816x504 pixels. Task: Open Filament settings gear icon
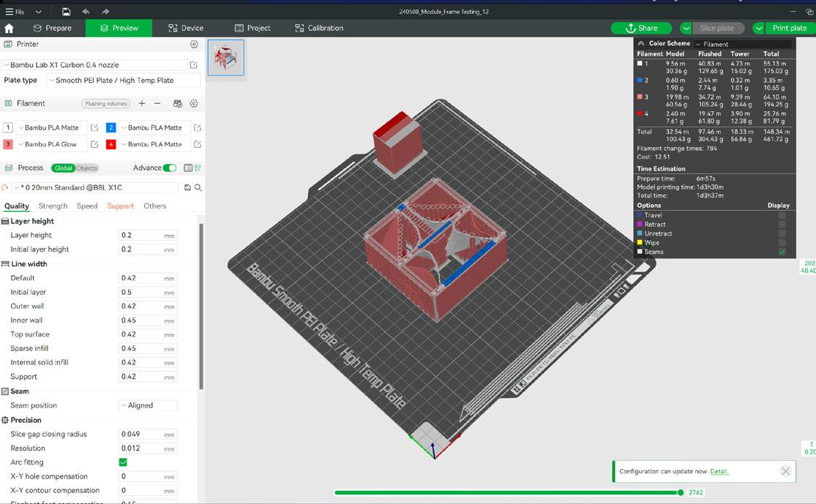(194, 103)
